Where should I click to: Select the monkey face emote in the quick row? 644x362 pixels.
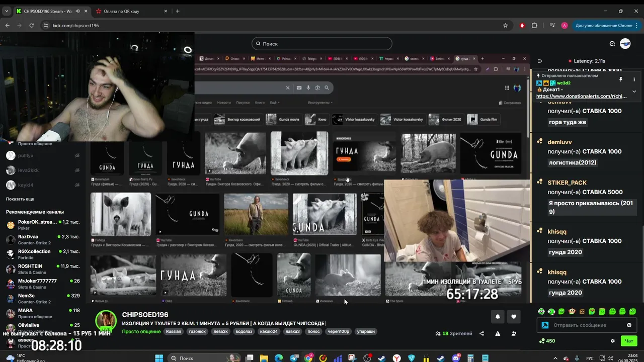[572, 312]
